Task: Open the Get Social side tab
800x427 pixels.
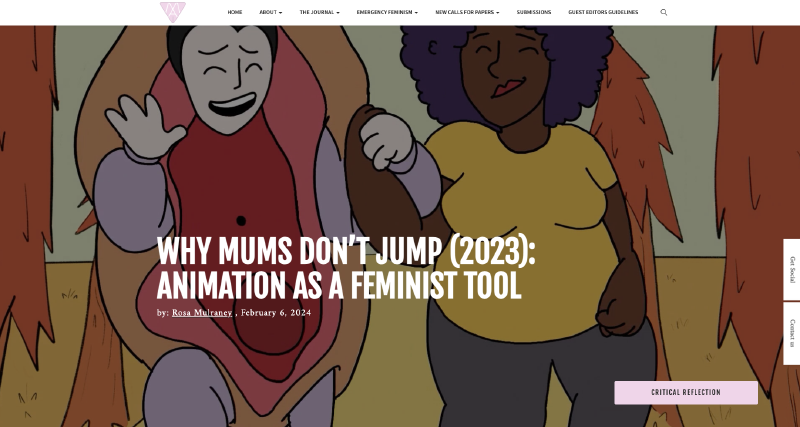Action: (792, 269)
